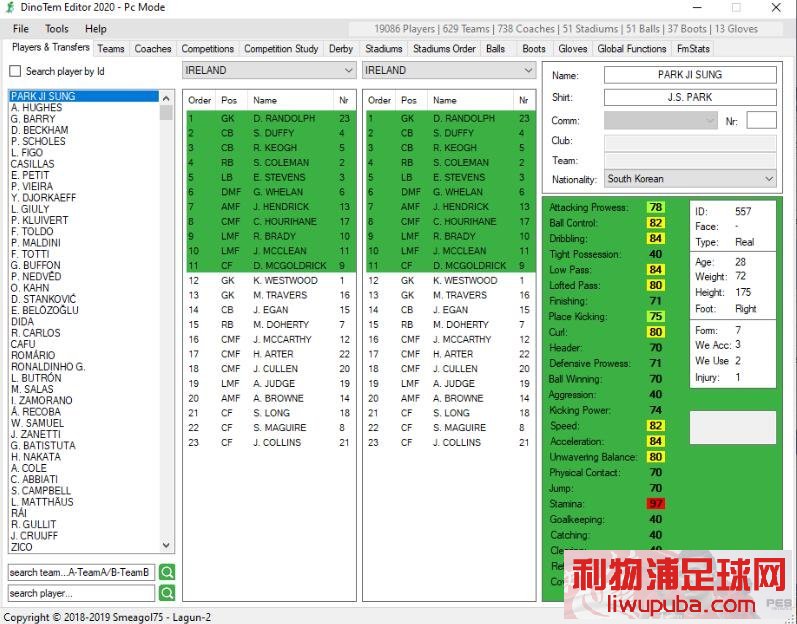Expand the Nationality South Korean dropdown

coord(690,179)
